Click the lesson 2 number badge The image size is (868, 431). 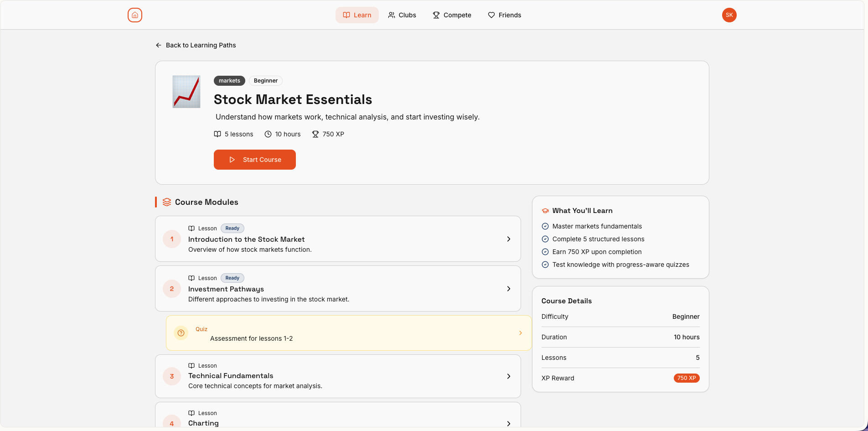(172, 289)
